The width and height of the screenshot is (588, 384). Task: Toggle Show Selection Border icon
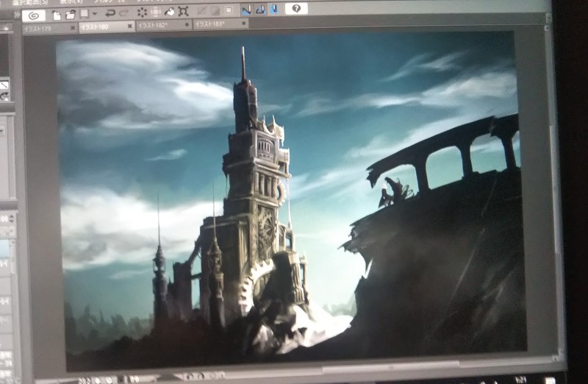point(229,10)
